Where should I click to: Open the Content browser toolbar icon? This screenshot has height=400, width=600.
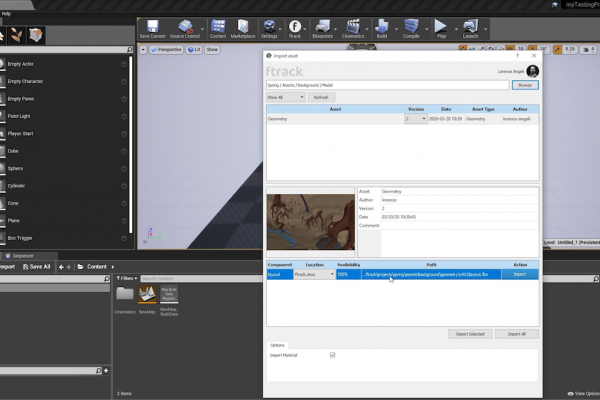pyautogui.click(x=218, y=29)
